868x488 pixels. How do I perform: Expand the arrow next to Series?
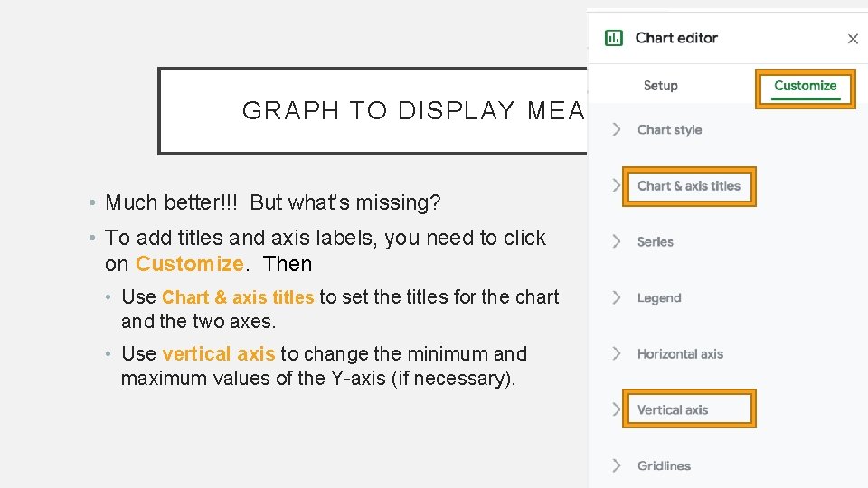point(617,241)
